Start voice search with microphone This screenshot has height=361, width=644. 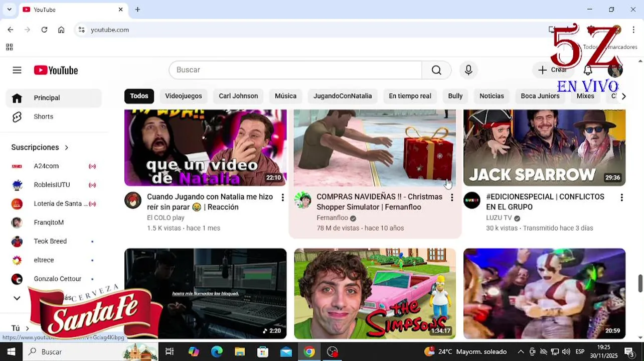[x=468, y=70]
